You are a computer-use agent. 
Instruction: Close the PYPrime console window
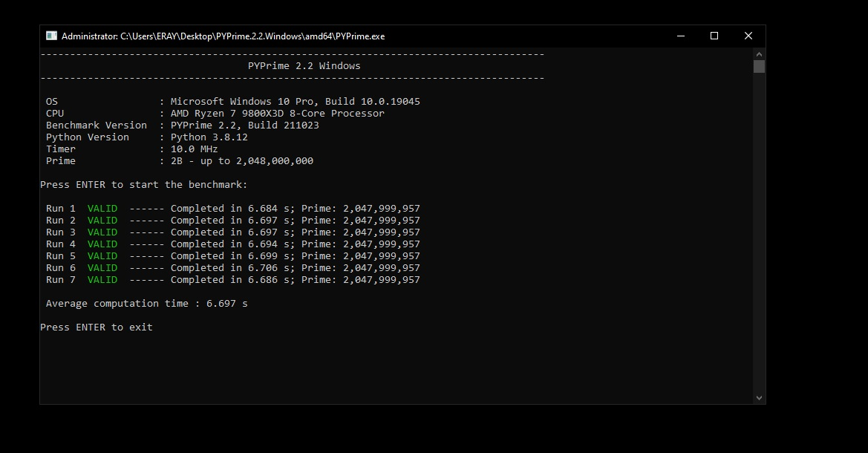pyautogui.click(x=748, y=36)
